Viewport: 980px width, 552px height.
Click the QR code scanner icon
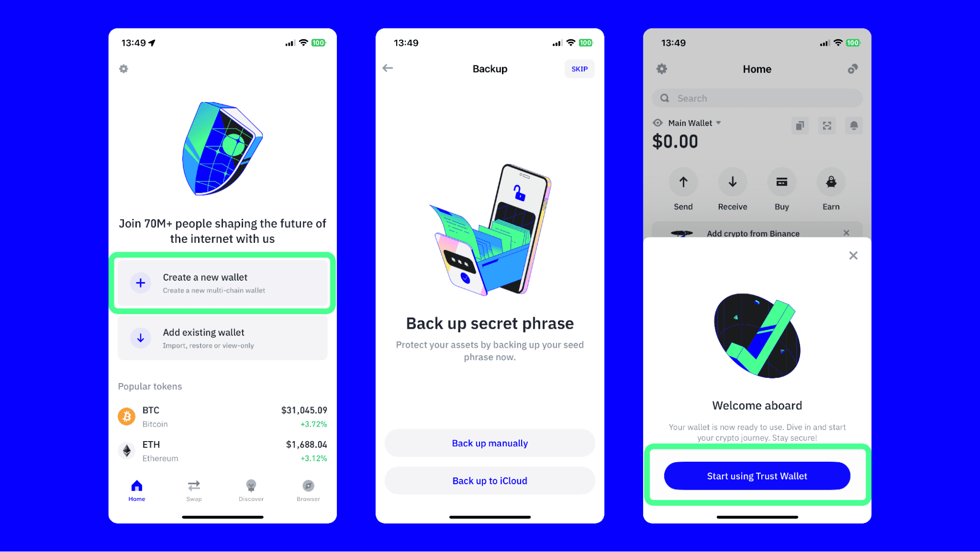(827, 125)
